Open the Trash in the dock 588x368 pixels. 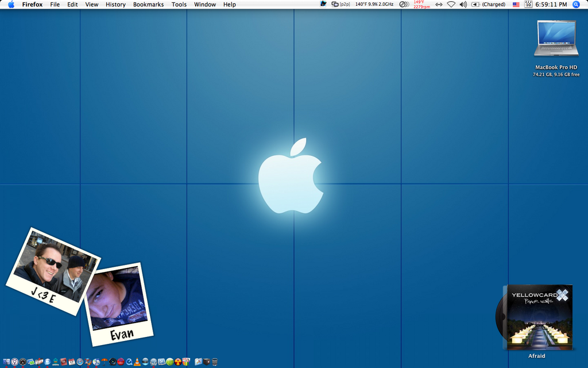(x=215, y=362)
